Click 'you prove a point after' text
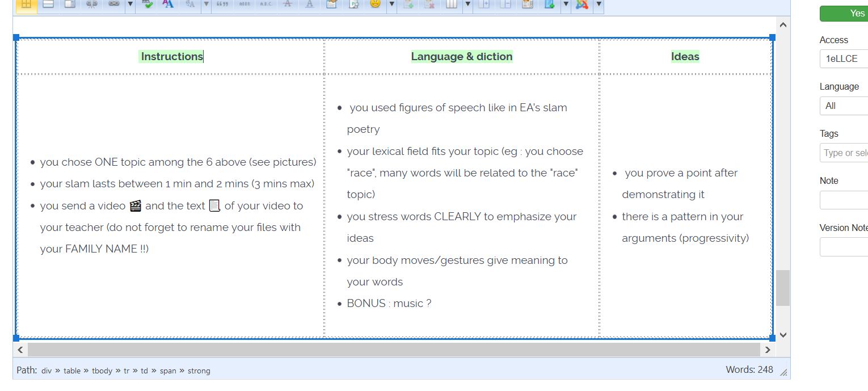Screen dimensions: 868x391 tap(681, 173)
